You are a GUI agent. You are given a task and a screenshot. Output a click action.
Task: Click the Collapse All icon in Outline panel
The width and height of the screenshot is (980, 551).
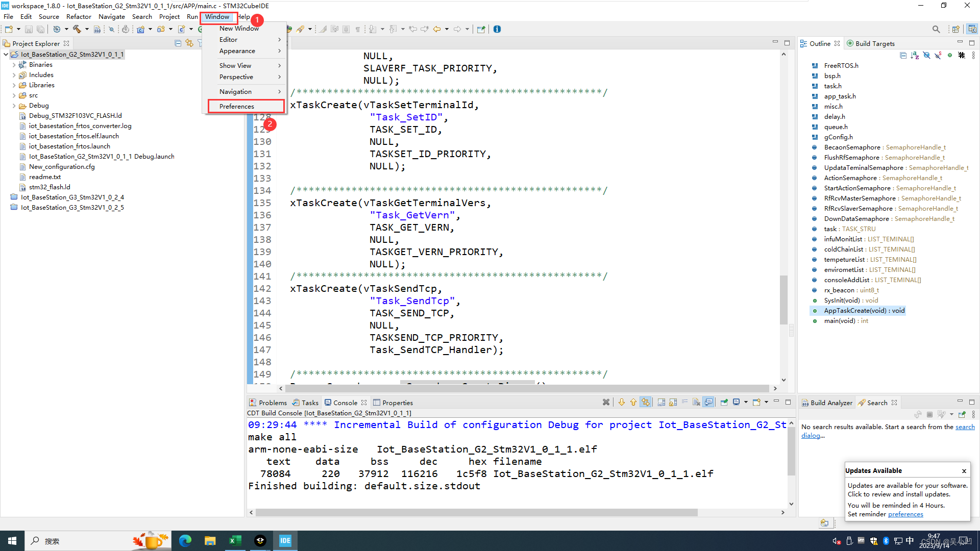pos(903,55)
